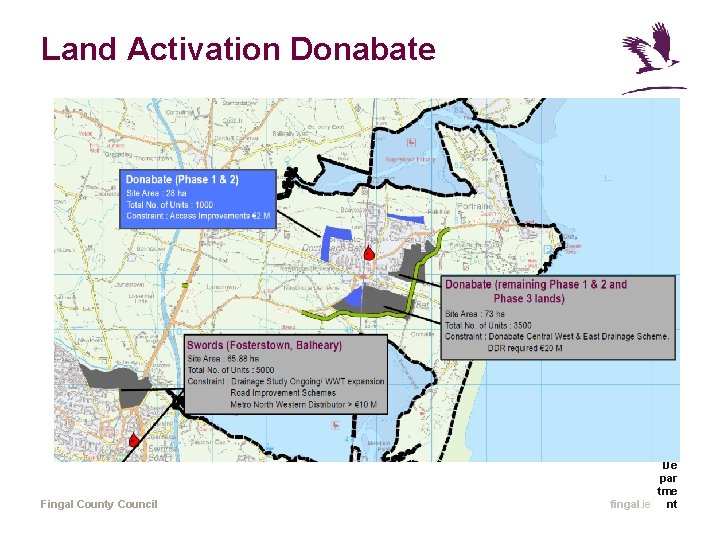Screen dimensions: 720x540
Task: Click 'Road Improvement Schemes' text
Action: coord(283,393)
